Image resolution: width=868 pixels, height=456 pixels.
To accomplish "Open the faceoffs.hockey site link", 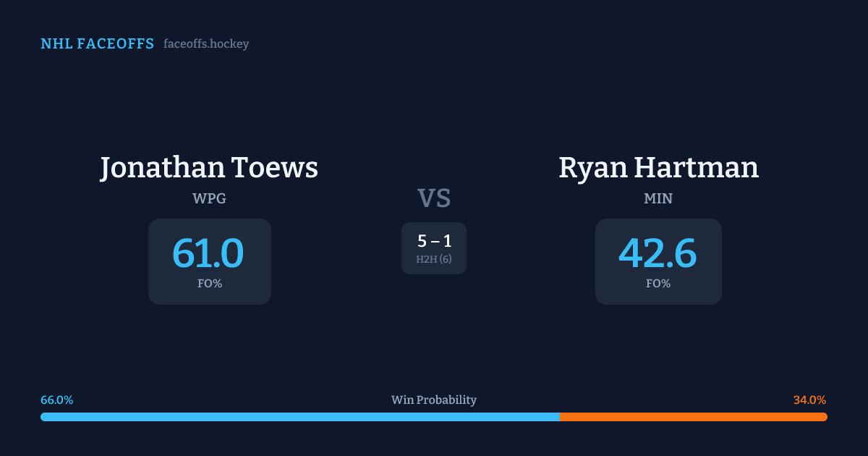I will click(206, 44).
